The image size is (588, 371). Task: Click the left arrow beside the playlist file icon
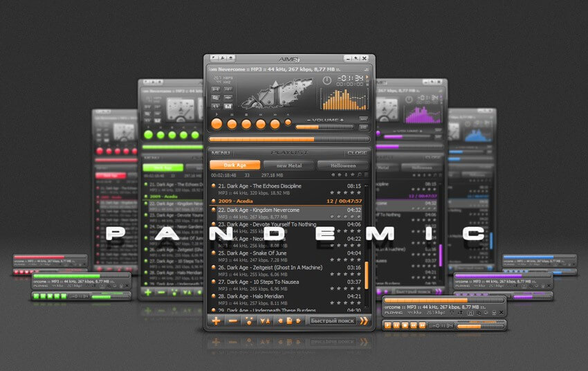click(280, 321)
